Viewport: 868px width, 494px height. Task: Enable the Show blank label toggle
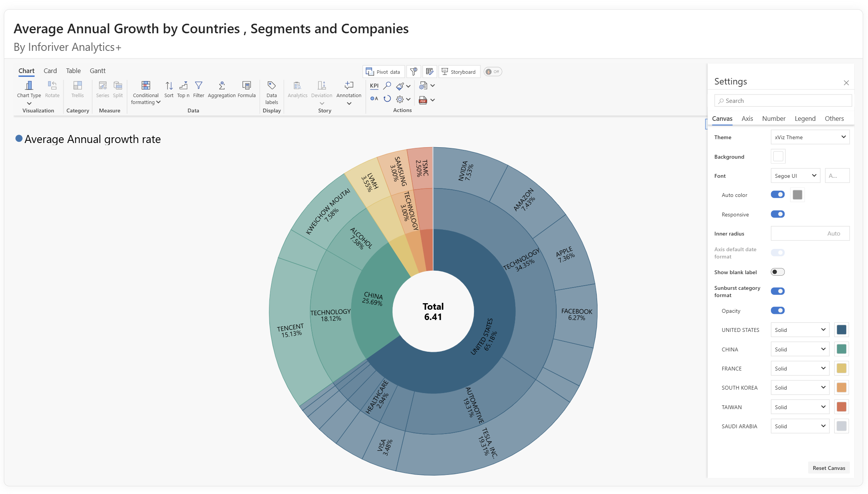[777, 272]
